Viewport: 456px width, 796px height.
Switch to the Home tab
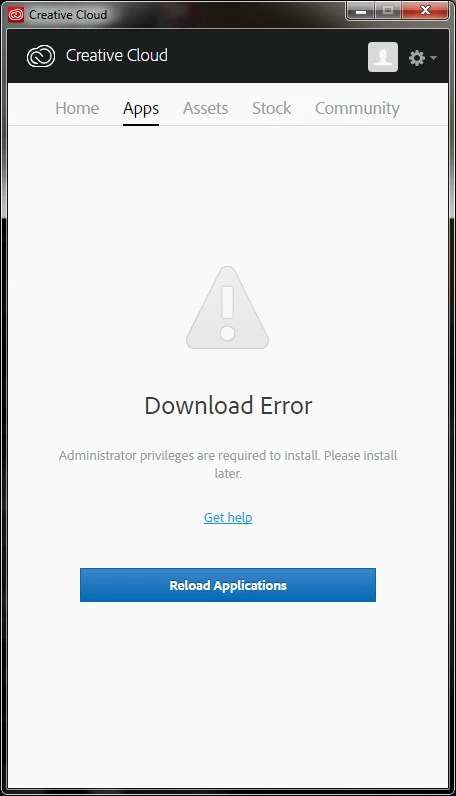coord(77,108)
